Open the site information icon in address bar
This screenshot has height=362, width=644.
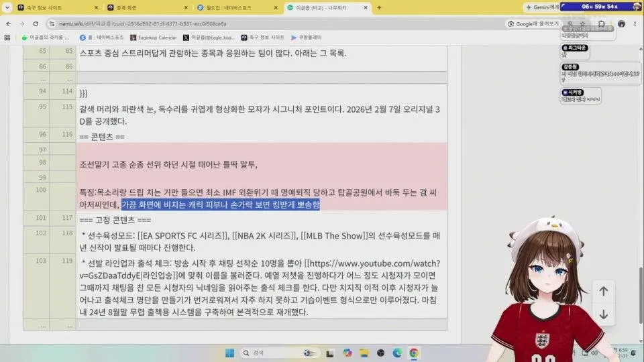52,24
